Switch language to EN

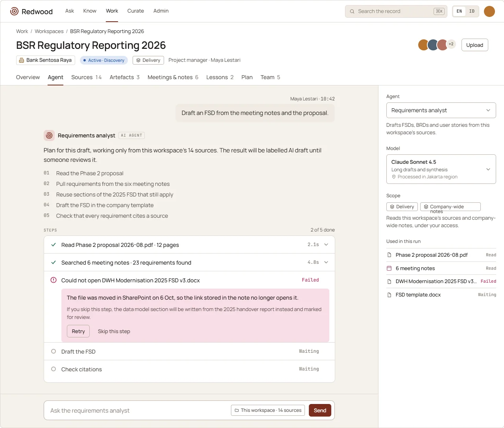click(x=459, y=11)
